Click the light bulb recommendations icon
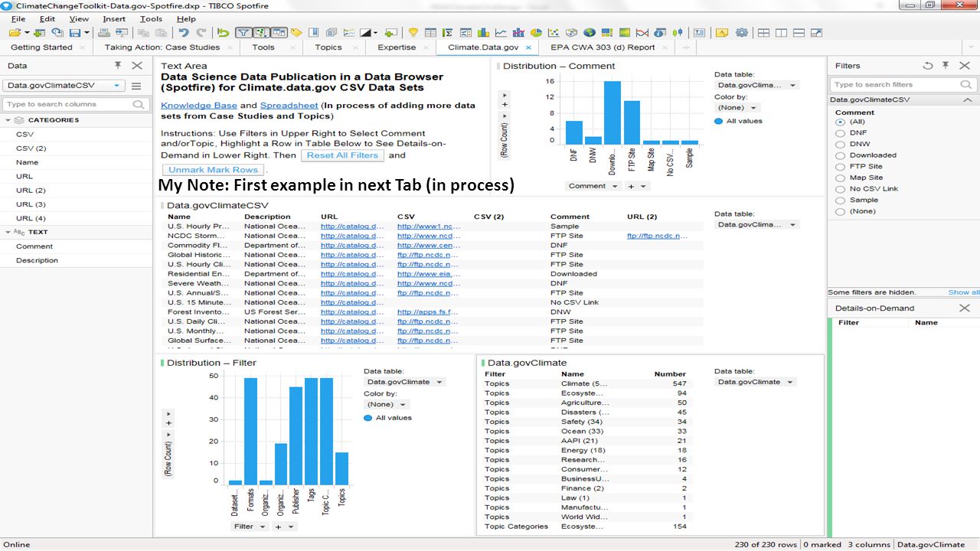The image size is (980, 551). (x=413, y=33)
